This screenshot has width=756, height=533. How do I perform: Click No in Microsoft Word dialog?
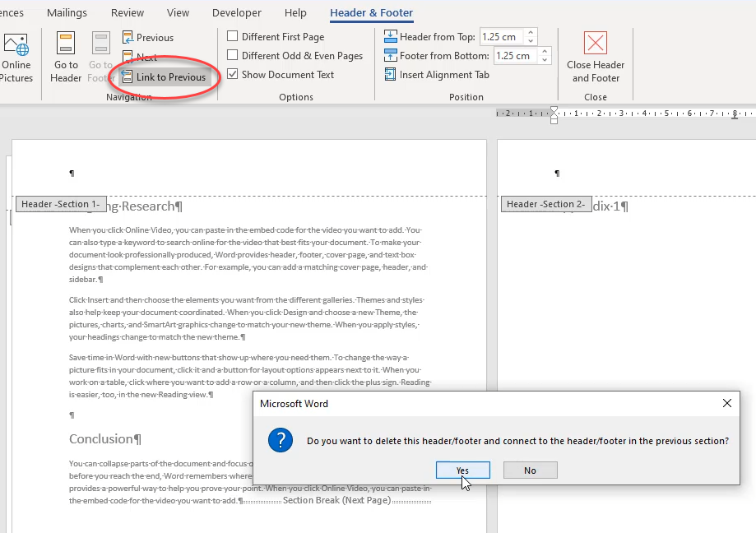click(x=531, y=470)
